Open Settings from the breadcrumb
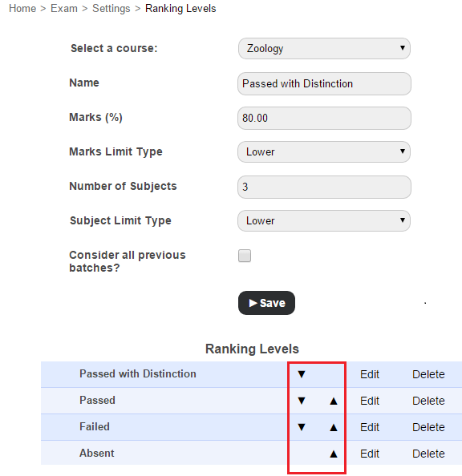The image size is (462, 476). (111, 9)
